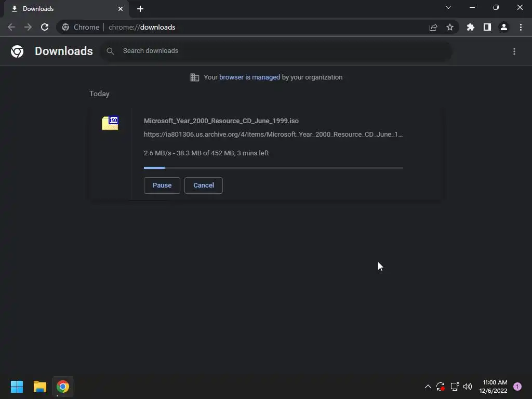Toggle the side panel icon
This screenshot has width=532, height=399.
point(487,27)
